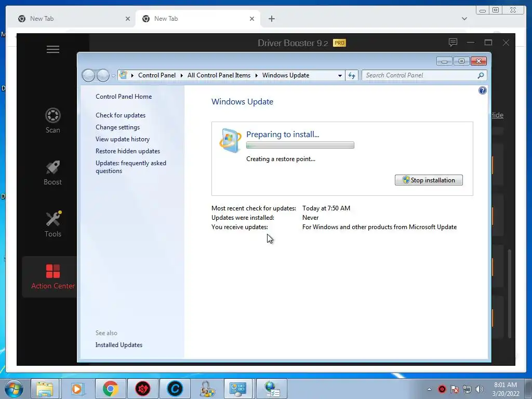Expand the All Control Panel Items breadcrumb arrow

tap(257, 75)
